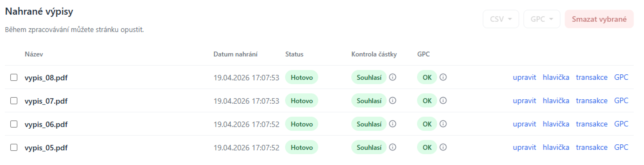Open upravit link for vypis_08.pdf
644x165 pixels.
click(524, 77)
